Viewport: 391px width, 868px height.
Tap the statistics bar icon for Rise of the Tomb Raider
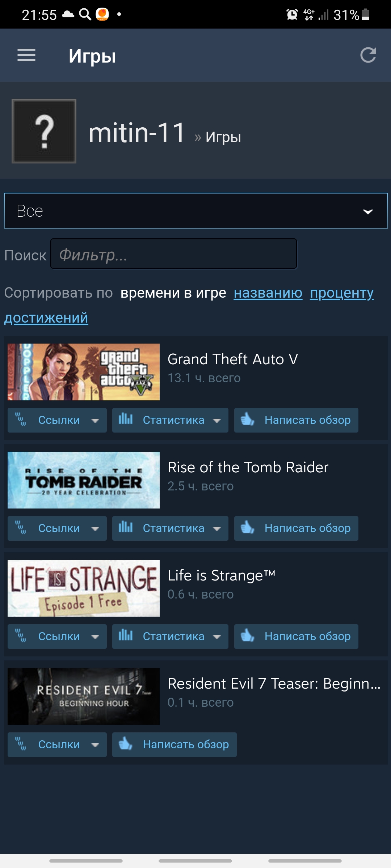[x=126, y=527]
